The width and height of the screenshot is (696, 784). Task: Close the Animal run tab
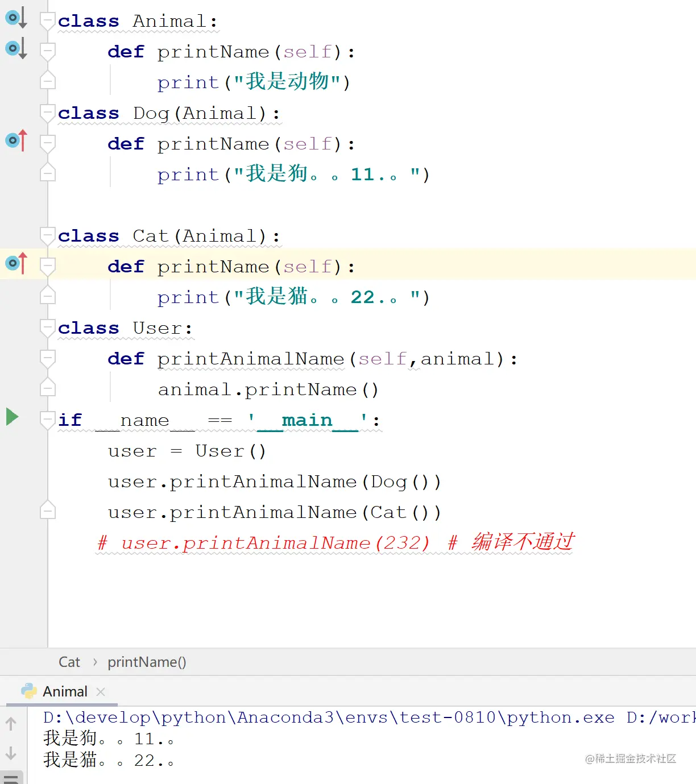101,692
